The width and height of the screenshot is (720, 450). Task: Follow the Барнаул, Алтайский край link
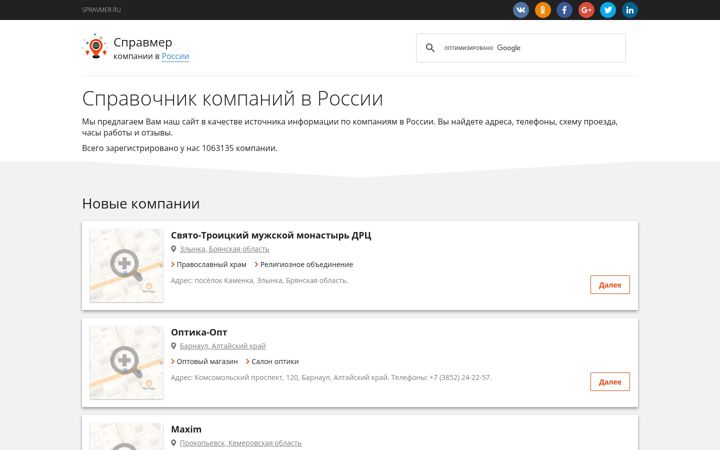[223, 346]
